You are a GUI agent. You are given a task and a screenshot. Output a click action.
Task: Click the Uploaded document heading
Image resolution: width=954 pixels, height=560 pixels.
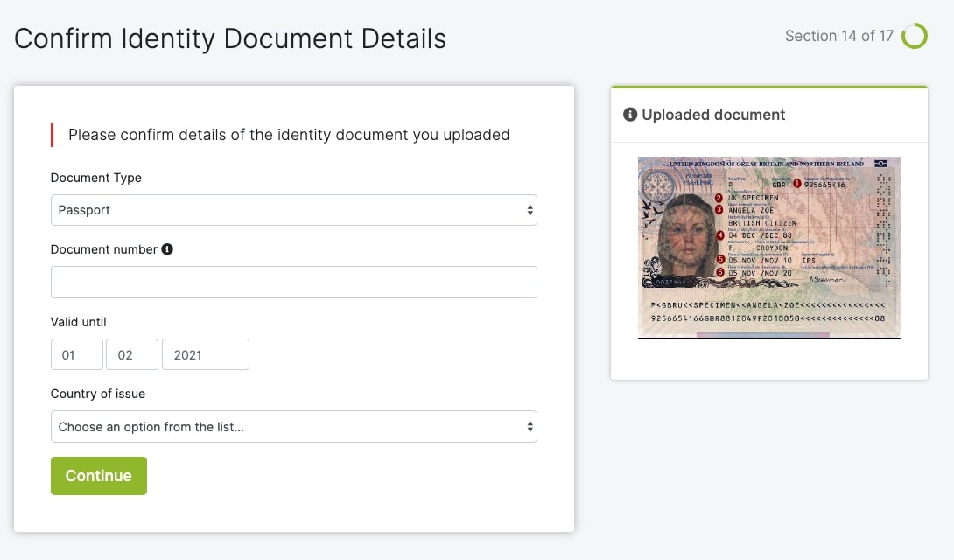[713, 115]
